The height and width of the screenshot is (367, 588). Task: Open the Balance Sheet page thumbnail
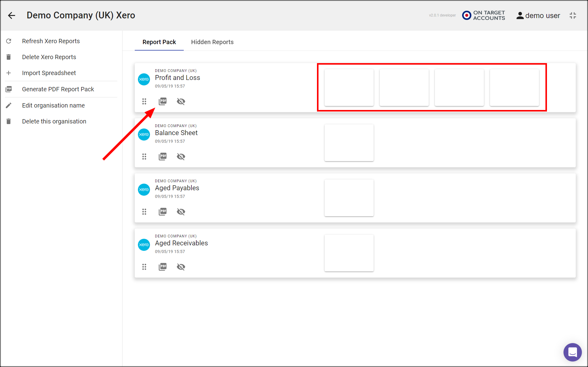(349, 143)
